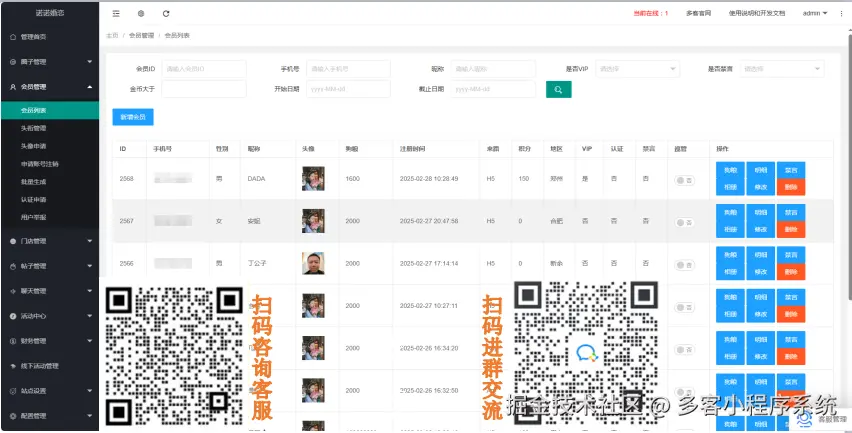Focus the 金币大于 input field
This screenshot has height=433, width=852.
tap(204, 89)
